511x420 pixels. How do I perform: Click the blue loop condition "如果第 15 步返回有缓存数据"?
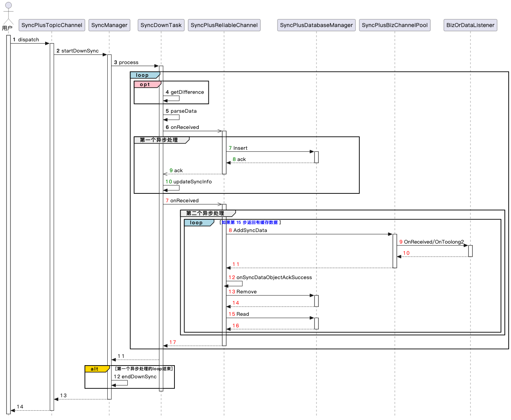point(250,222)
